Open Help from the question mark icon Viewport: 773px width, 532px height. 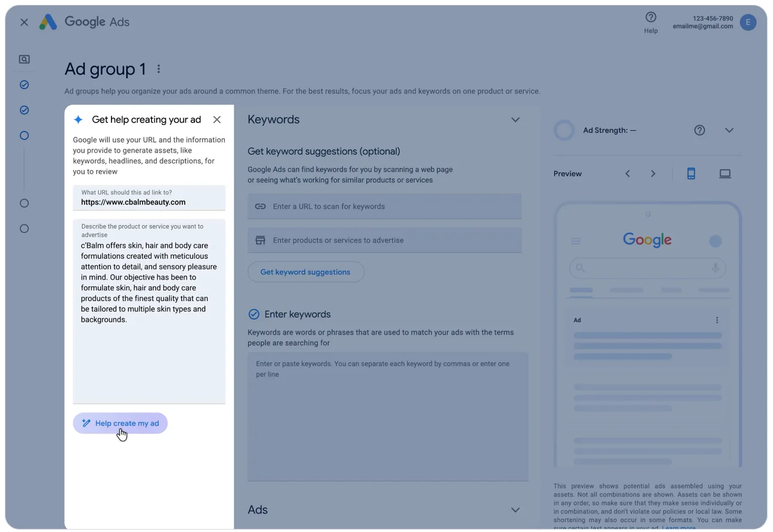pyautogui.click(x=651, y=17)
